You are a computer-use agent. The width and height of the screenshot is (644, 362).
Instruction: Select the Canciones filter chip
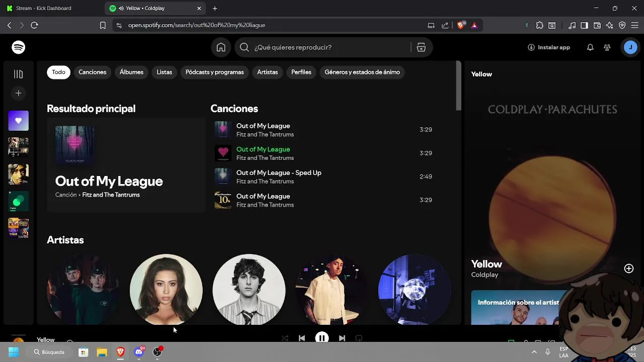click(93, 72)
